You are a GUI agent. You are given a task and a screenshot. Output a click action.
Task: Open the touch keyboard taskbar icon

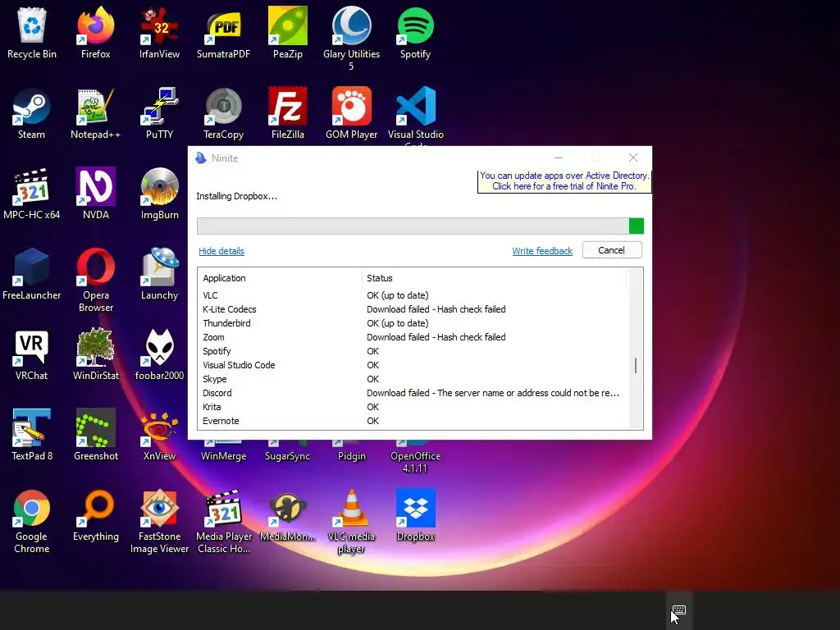[678, 610]
